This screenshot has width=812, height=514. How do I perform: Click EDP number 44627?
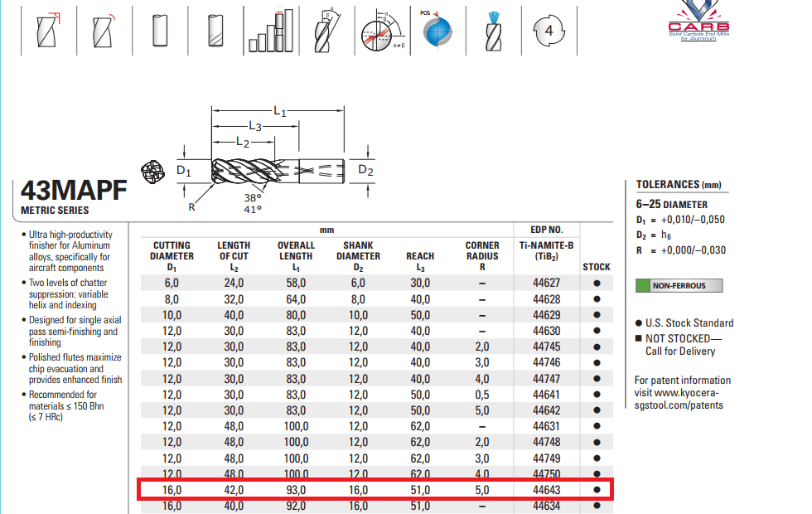coord(546,283)
